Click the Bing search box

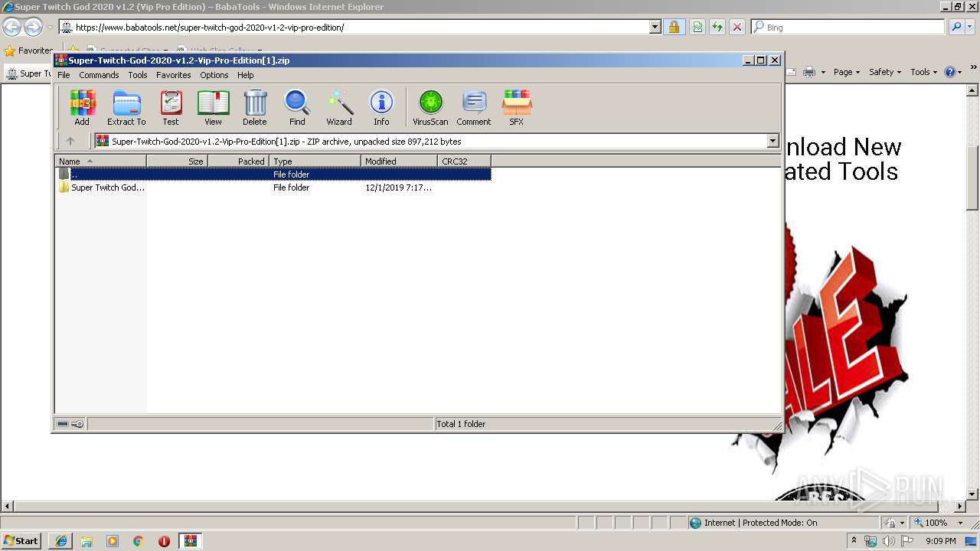click(848, 28)
